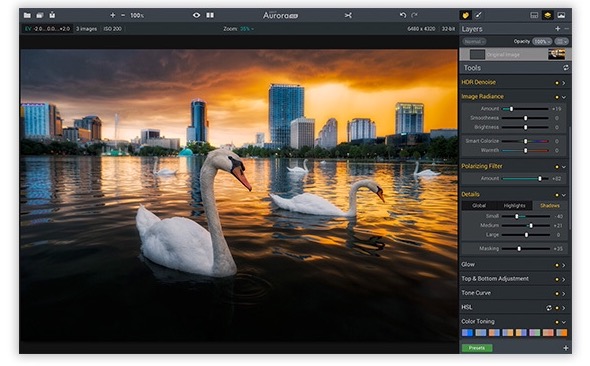Screen dimensions: 590x366
Task: Reset all tools with refresh icon
Action: click(566, 68)
